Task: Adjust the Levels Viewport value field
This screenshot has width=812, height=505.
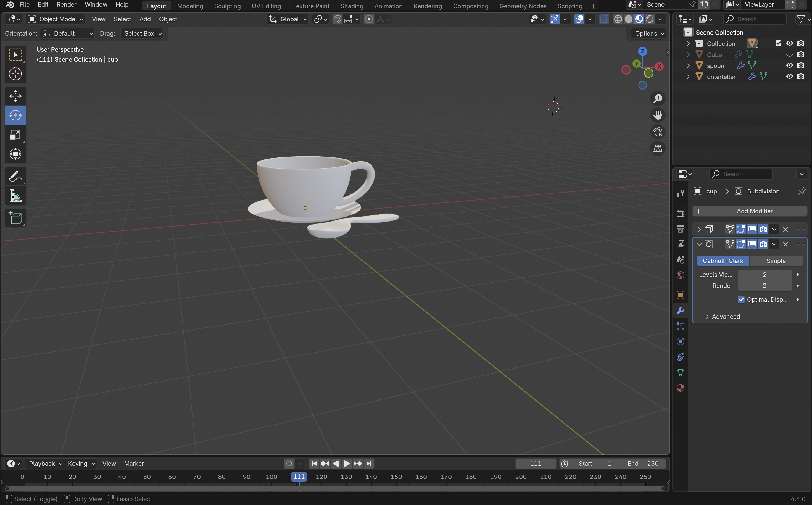Action: (x=764, y=275)
